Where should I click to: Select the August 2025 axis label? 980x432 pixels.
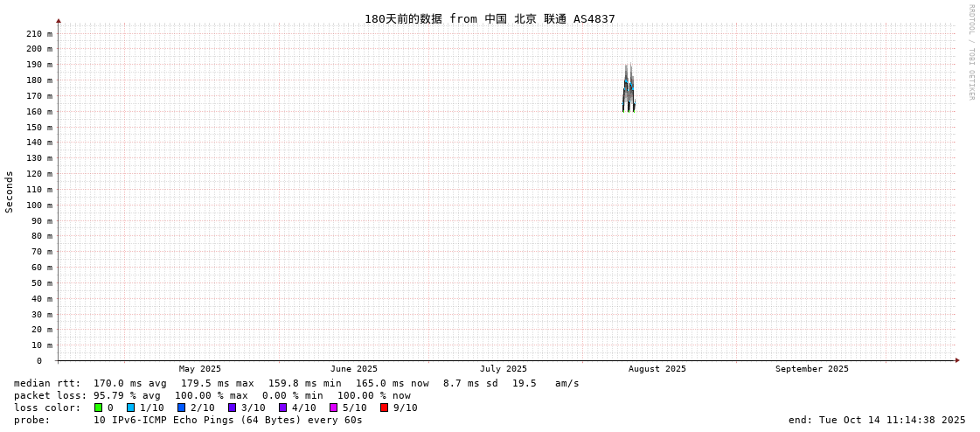(x=657, y=369)
